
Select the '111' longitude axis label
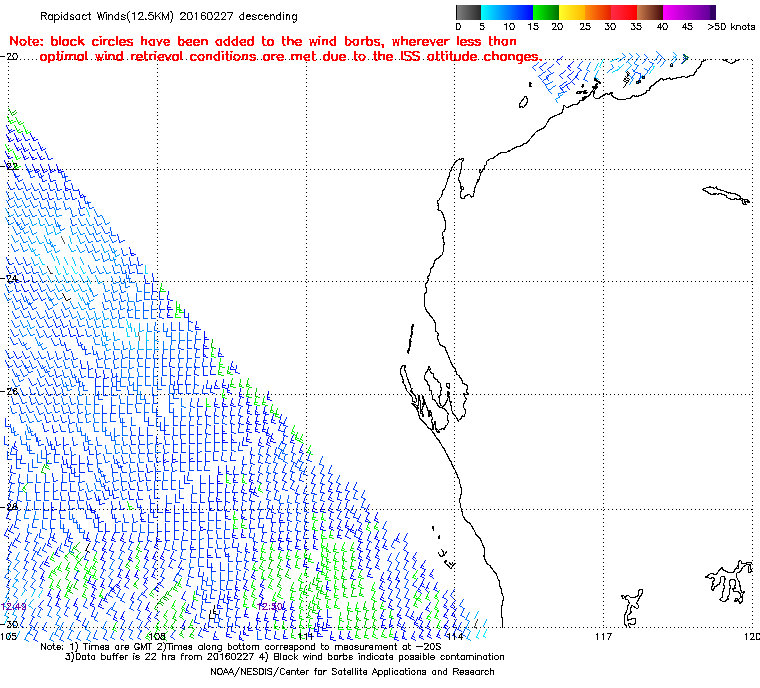(x=305, y=636)
